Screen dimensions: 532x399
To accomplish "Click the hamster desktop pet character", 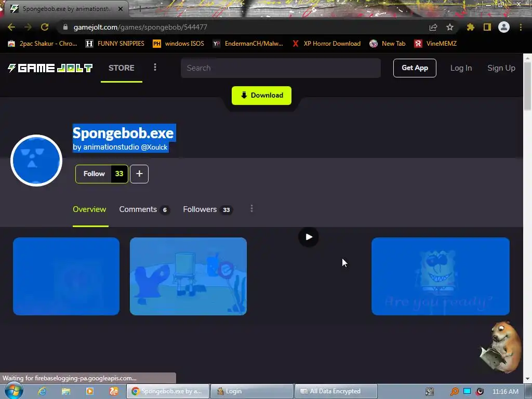I will [x=500, y=348].
